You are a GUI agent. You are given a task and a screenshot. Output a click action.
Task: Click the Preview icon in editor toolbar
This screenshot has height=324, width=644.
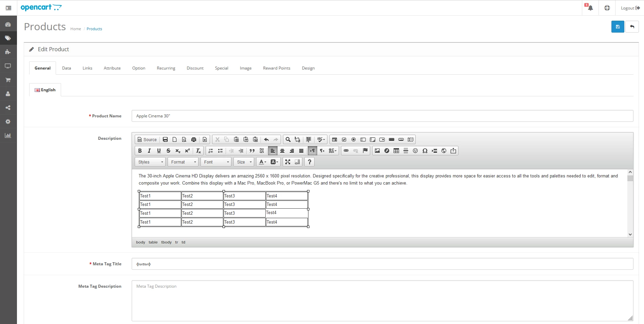pos(184,139)
